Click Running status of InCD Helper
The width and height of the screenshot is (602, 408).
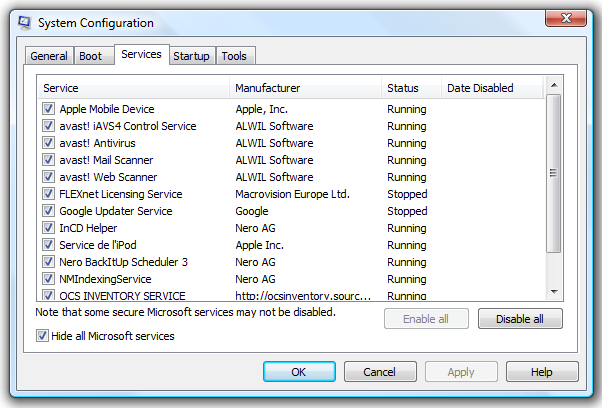407,228
